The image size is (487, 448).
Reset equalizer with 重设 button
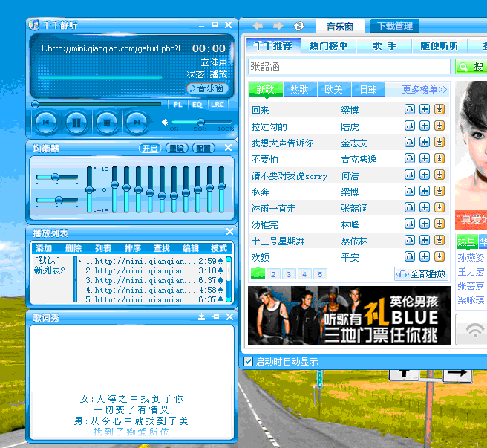(177, 148)
